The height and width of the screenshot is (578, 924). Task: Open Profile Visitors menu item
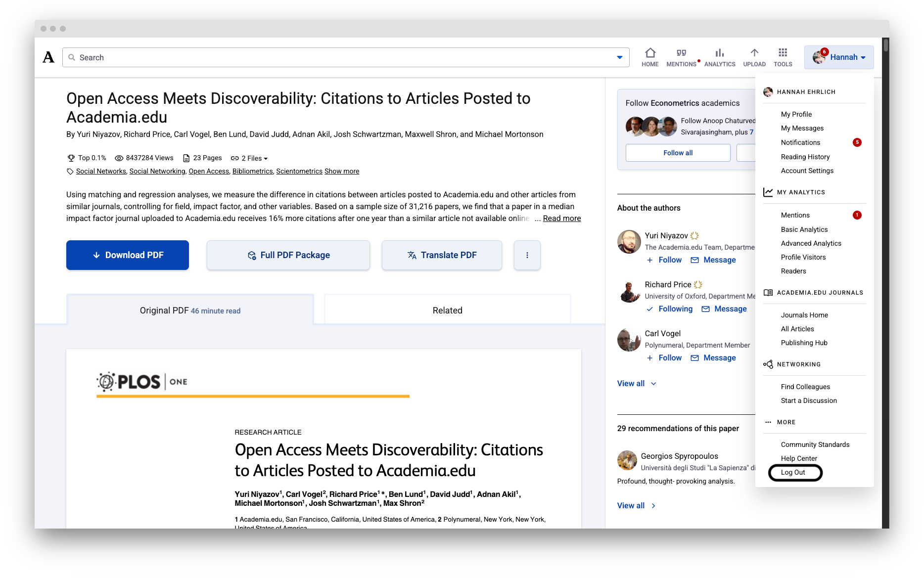tap(803, 257)
